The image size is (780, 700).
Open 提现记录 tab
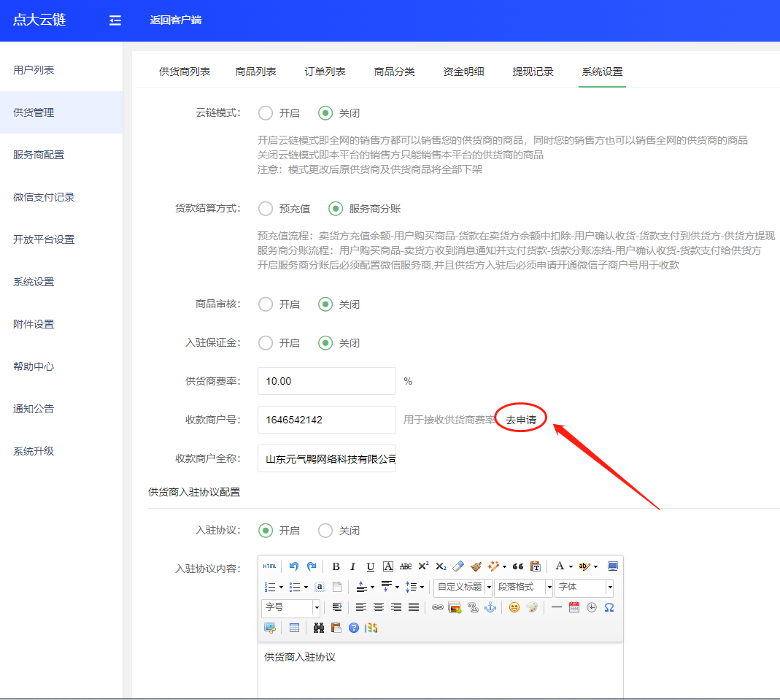coord(533,72)
